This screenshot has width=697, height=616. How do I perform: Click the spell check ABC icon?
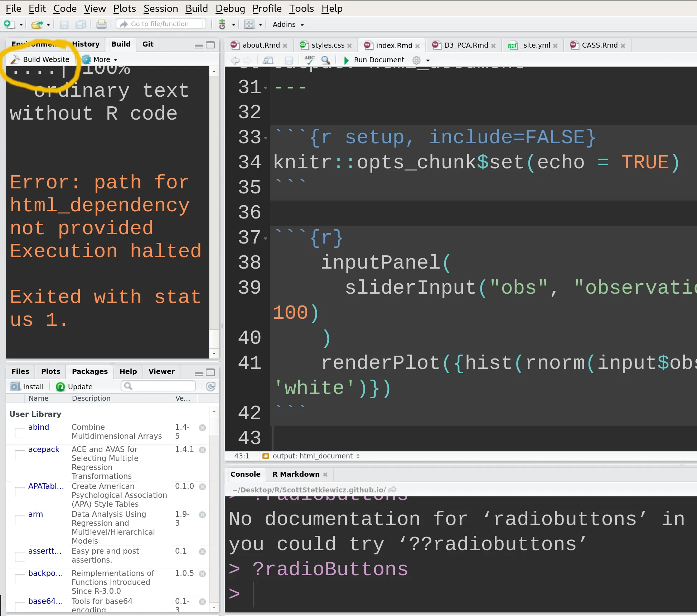click(x=309, y=60)
